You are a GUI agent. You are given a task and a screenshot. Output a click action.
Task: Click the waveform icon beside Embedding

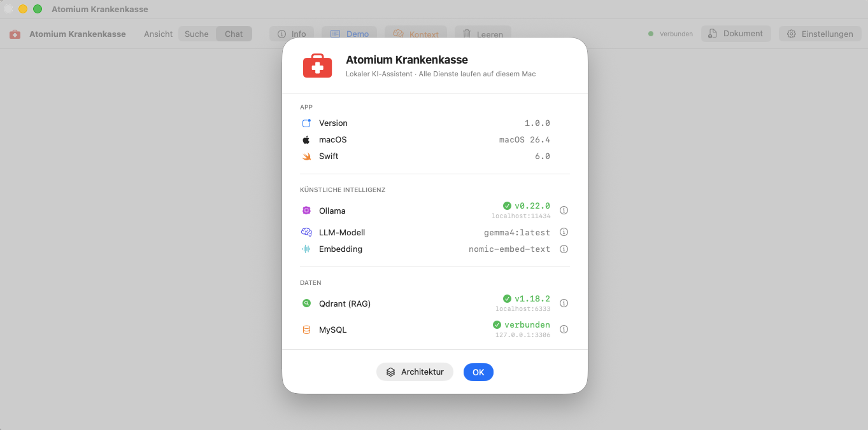pyautogui.click(x=306, y=249)
